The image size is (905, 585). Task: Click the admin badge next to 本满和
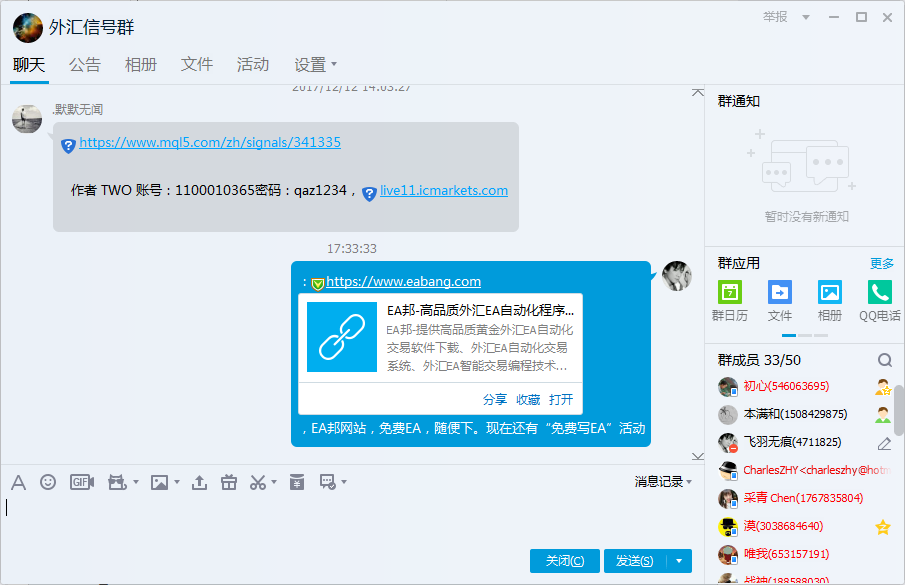(882, 414)
